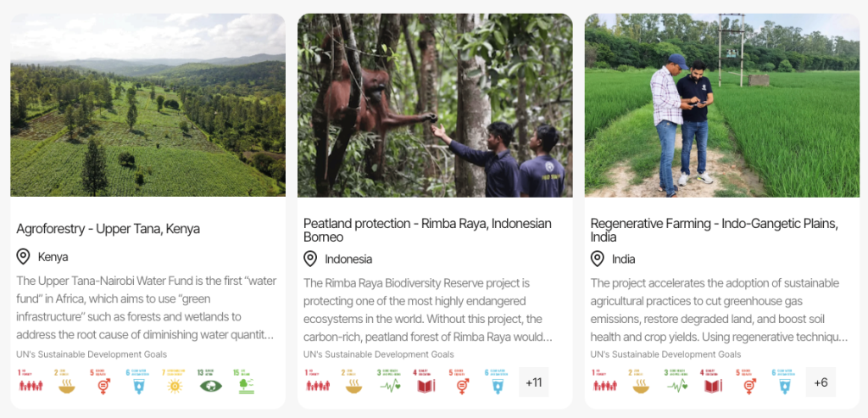
Task: Click the Zero Hunger icon on the Indonesia card
Action: [x=353, y=382]
